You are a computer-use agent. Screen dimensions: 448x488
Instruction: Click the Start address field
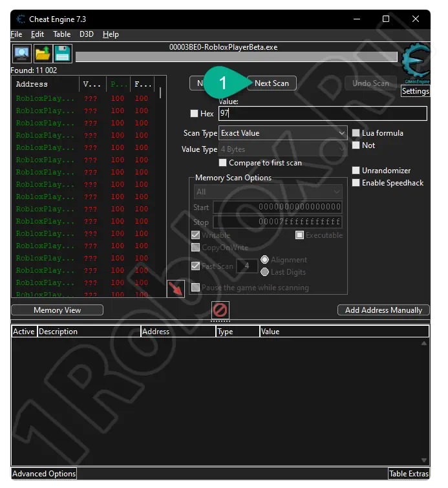(x=278, y=207)
